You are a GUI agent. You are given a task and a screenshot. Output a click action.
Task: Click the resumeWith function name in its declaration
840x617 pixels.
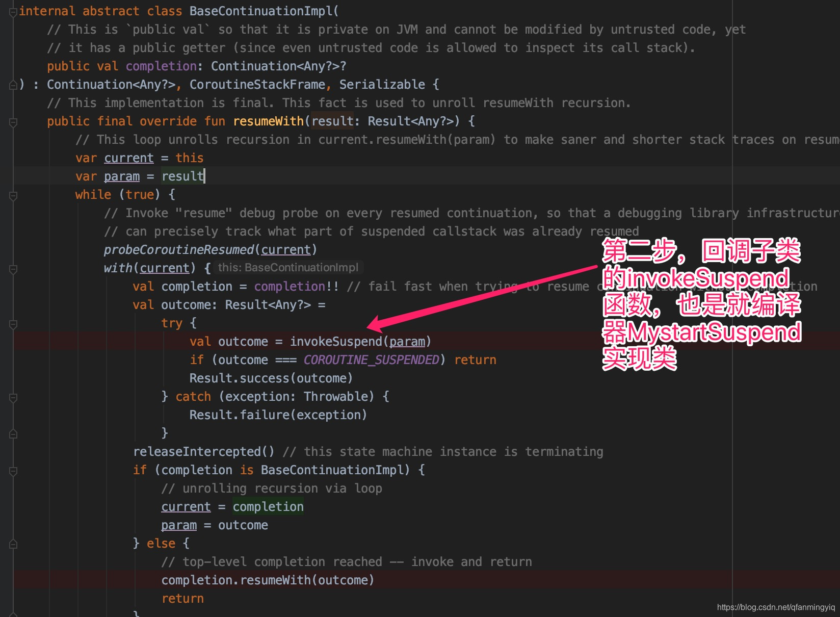tap(268, 121)
